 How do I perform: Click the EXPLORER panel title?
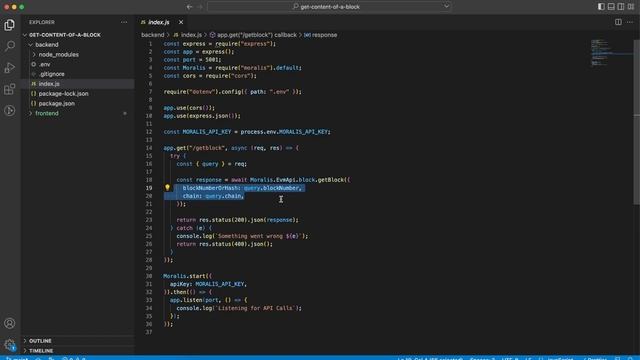(42, 22)
